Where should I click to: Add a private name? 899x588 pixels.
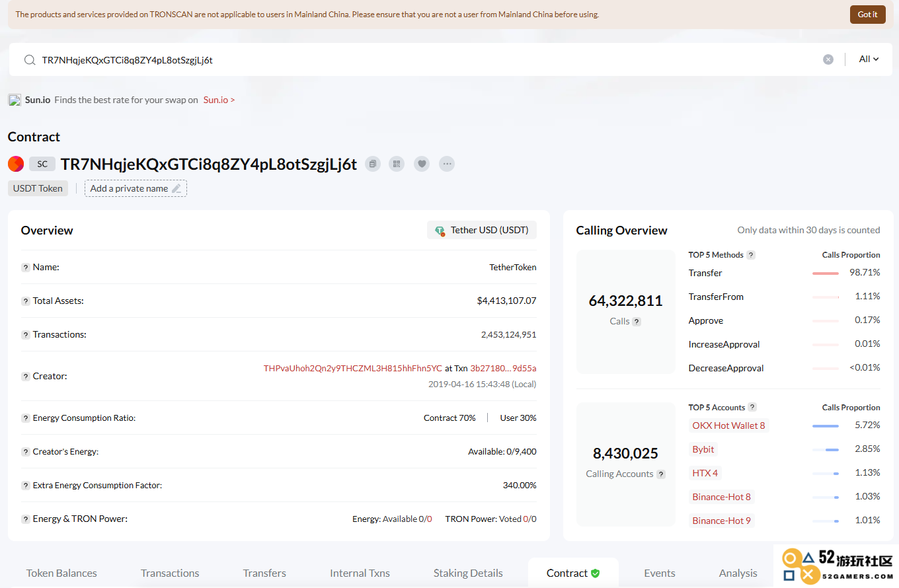click(x=136, y=188)
